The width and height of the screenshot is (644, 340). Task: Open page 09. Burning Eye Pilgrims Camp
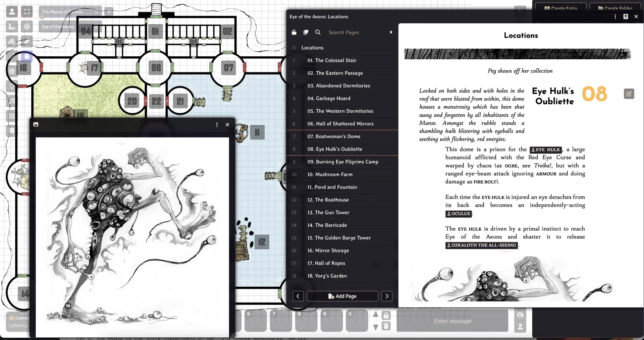pyautogui.click(x=342, y=162)
